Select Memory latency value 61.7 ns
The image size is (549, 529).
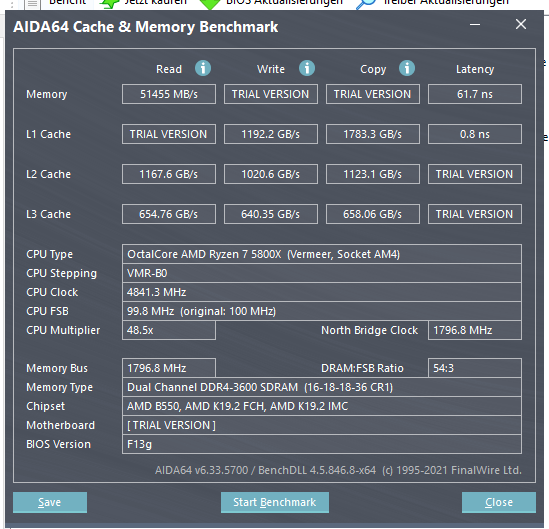[x=475, y=94]
